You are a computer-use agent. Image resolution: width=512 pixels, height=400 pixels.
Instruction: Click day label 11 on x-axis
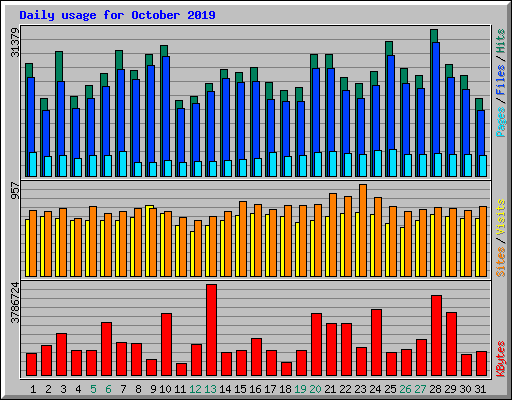[180, 389]
